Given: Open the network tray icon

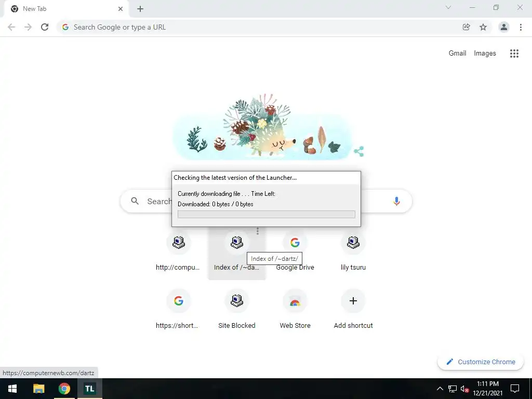Looking at the screenshot, I should tap(453, 389).
